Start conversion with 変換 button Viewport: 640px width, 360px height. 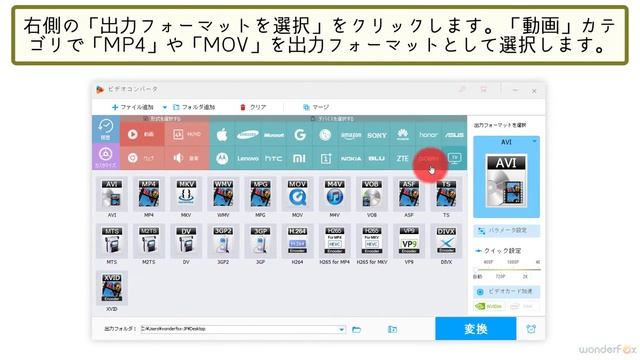pos(476,329)
